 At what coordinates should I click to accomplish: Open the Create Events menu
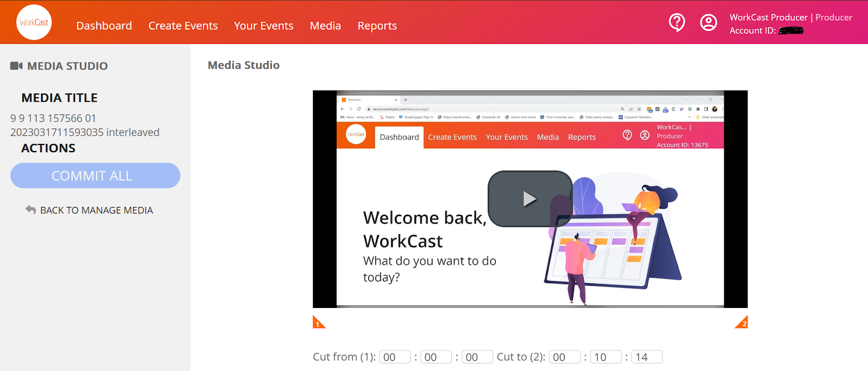183,26
